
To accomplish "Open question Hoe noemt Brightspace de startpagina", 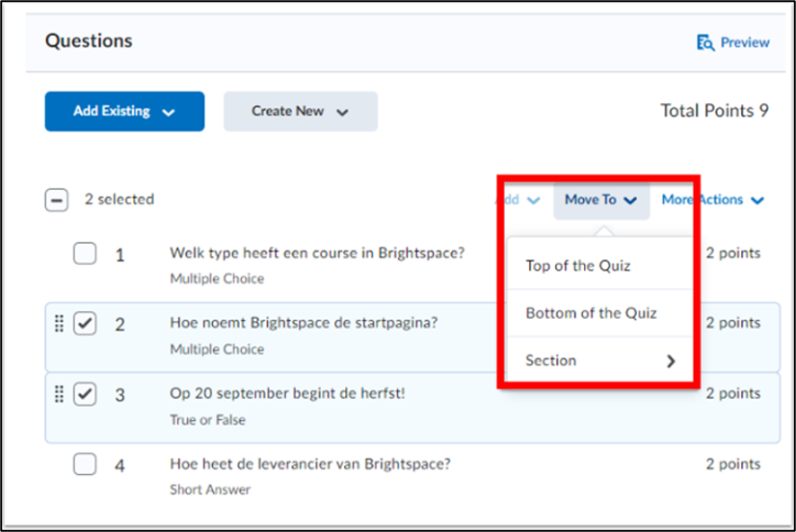I will [304, 323].
